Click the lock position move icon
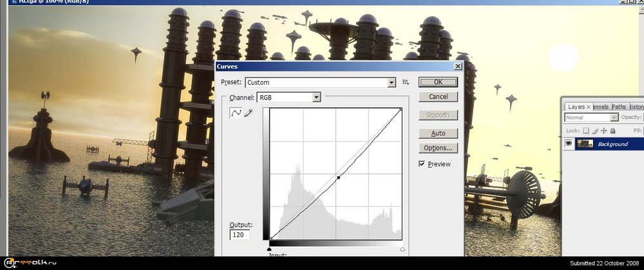The width and height of the screenshot is (644, 270). tap(603, 130)
